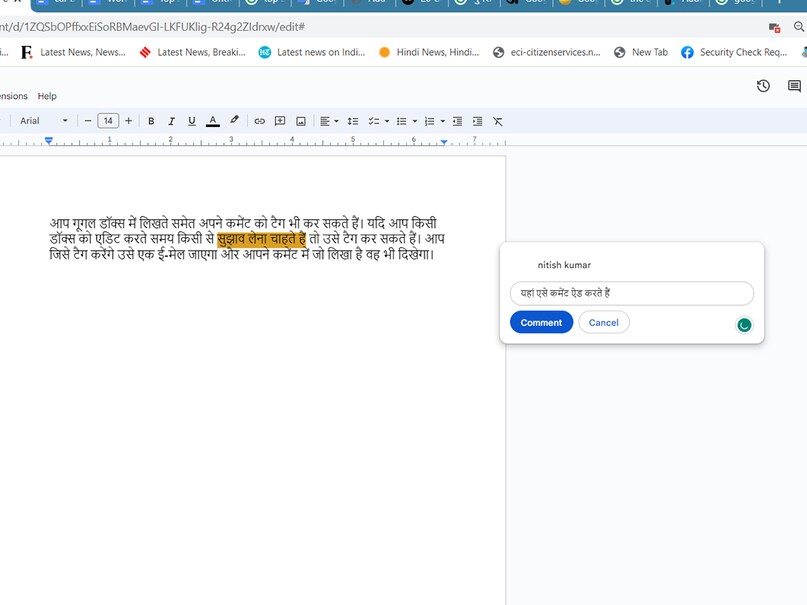The height and width of the screenshot is (605, 807).
Task: Toggle underline formatting
Action: tap(192, 121)
